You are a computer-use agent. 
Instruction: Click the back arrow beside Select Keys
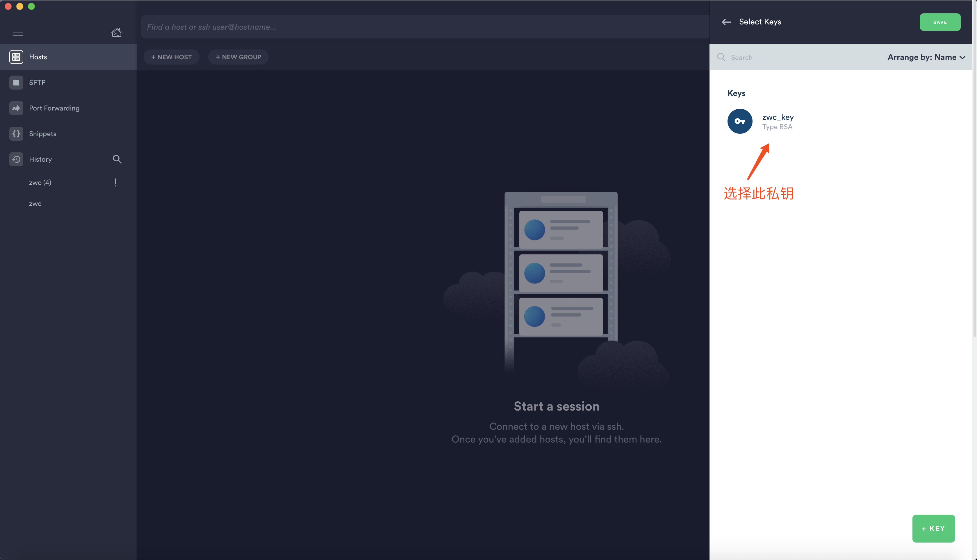726,22
